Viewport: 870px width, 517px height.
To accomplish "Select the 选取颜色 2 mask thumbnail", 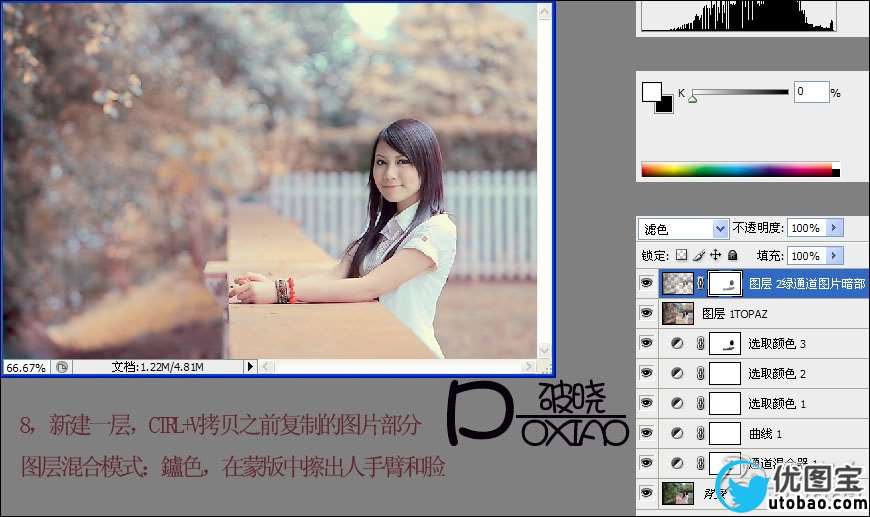I will (725, 373).
